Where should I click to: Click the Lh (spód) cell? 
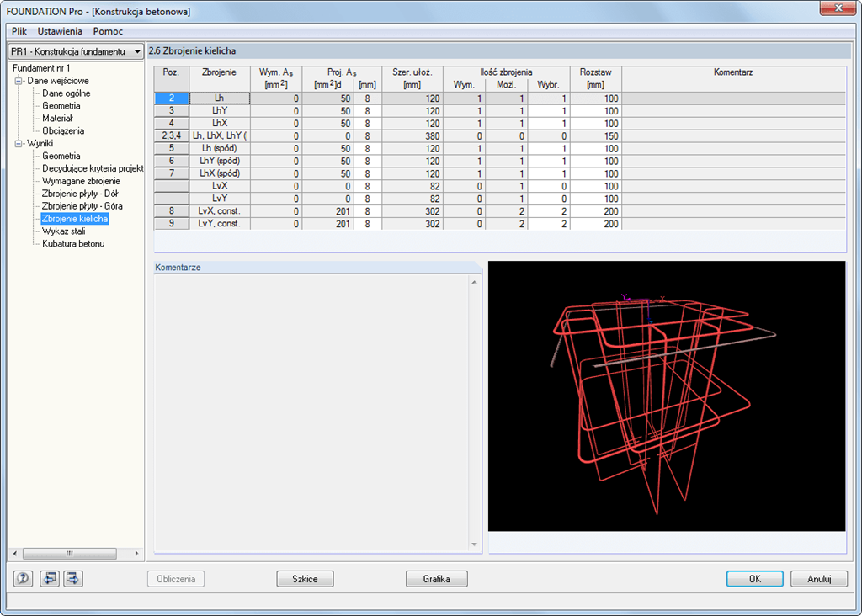coord(220,148)
